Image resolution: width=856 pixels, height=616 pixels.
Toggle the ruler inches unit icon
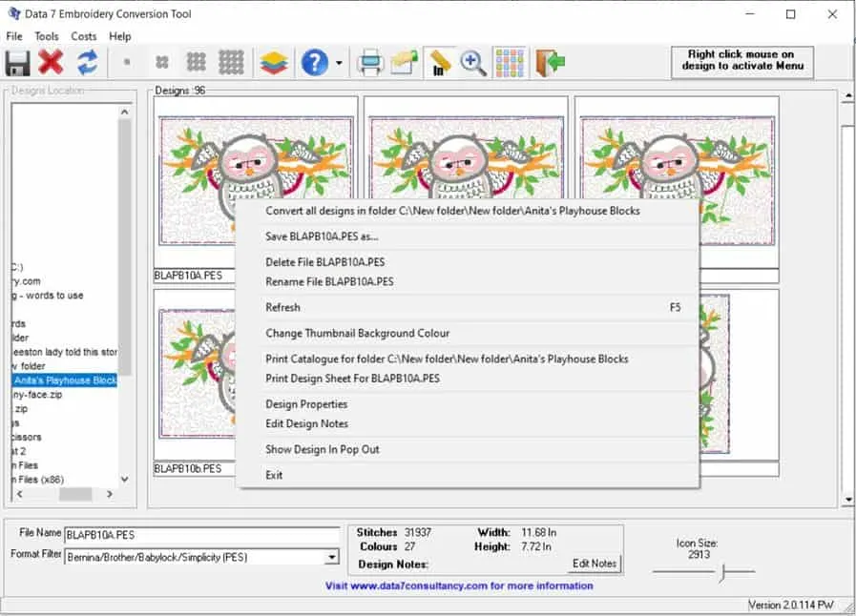(440, 62)
